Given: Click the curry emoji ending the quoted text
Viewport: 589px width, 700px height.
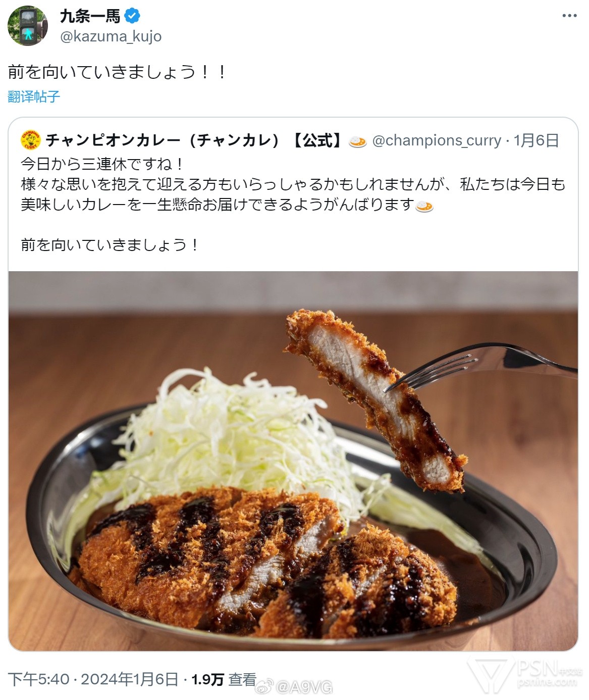Looking at the screenshot, I should click(x=424, y=206).
